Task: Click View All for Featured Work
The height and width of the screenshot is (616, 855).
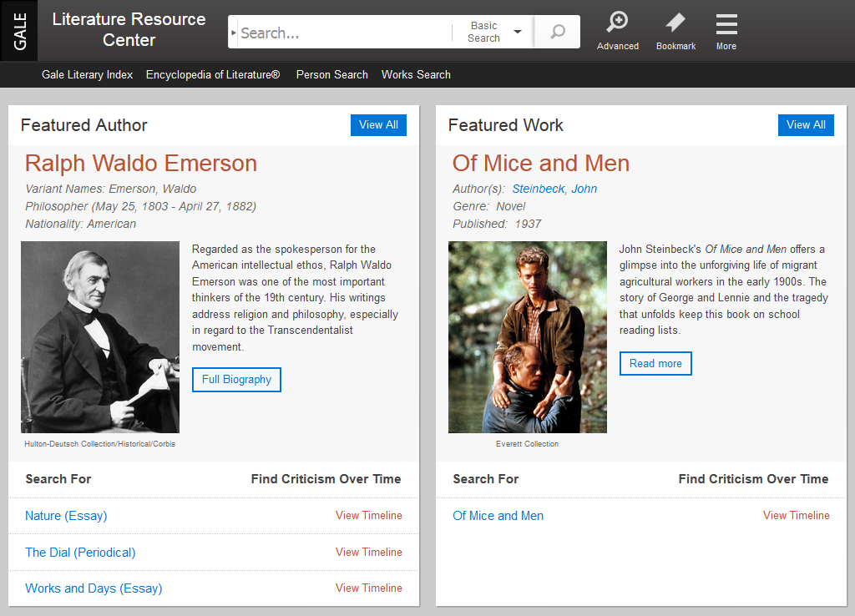Action: pos(806,125)
